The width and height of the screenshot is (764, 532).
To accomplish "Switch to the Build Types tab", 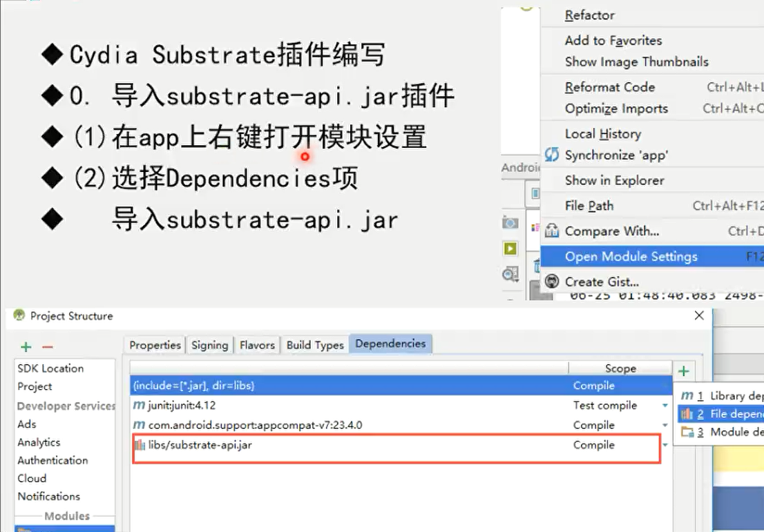I will point(315,345).
